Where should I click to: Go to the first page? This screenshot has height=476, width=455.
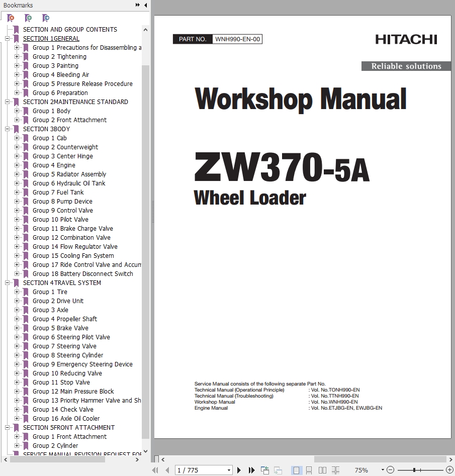155,470
